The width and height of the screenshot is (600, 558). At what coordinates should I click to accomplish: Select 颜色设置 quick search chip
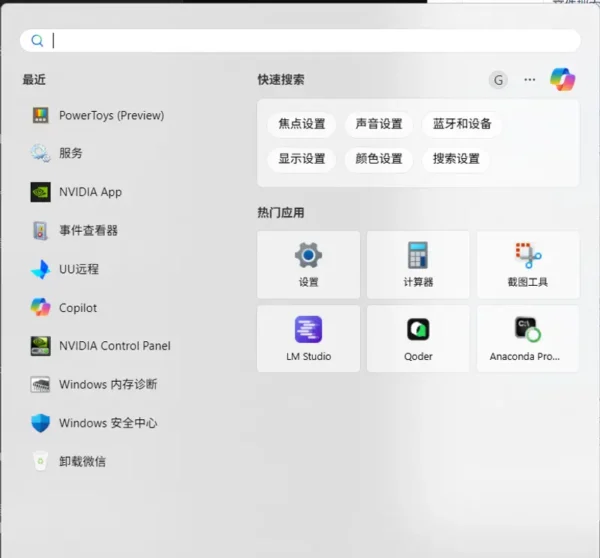379,159
